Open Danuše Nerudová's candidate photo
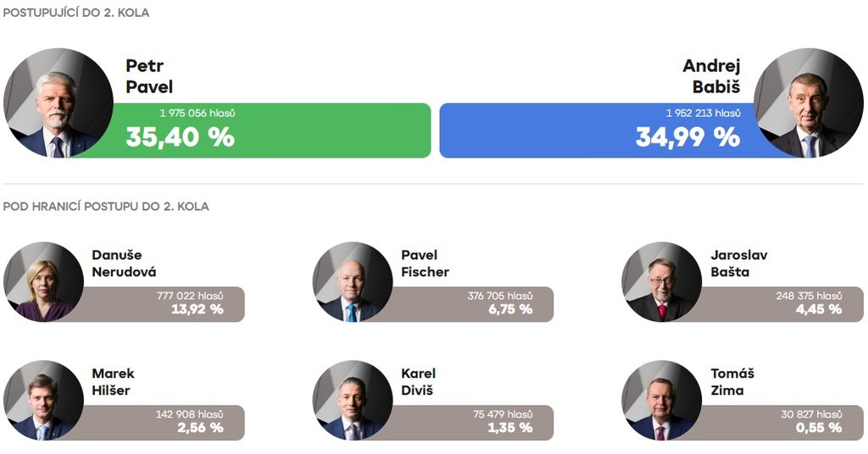Screen dimensions: 868x454 43,282
